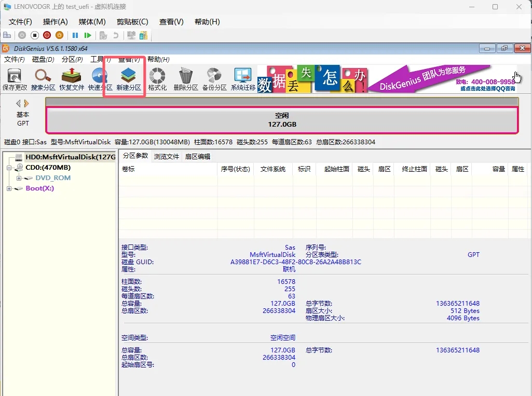This screenshot has height=396, width=532.
Task: Click 保存更改 (Save changes) toolbar icon
Action: point(15,79)
